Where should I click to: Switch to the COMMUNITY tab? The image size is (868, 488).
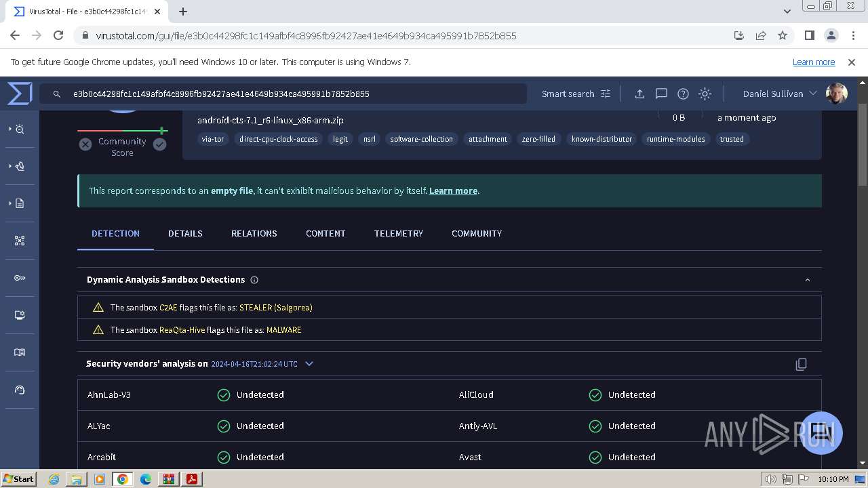coord(477,233)
